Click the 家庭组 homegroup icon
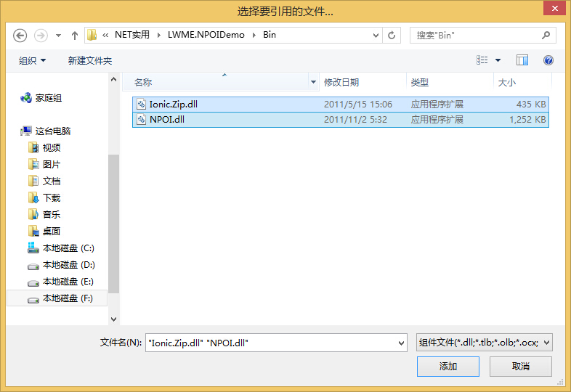Image resolution: width=571 pixels, height=392 pixels. point(26,98)
